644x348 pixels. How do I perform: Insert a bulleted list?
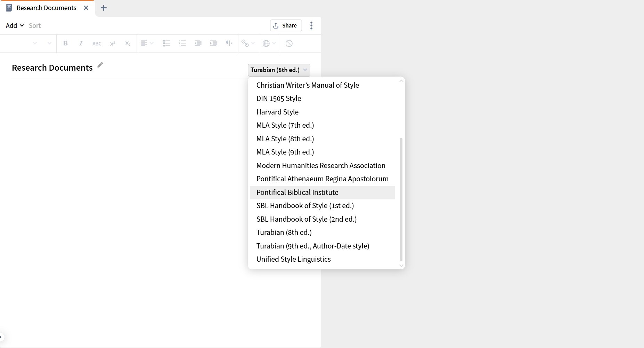tap(166, 43)
